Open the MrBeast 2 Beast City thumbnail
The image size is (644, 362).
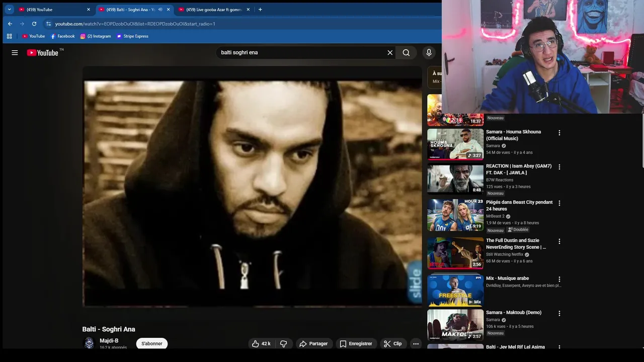[455, 215]
